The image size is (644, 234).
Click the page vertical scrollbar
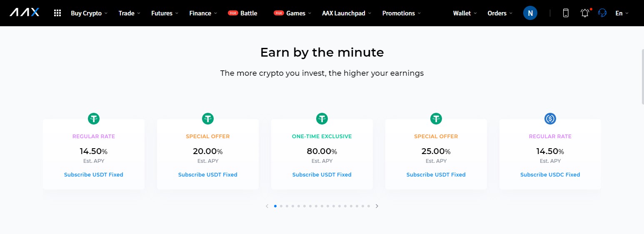[x=642, y=76]
